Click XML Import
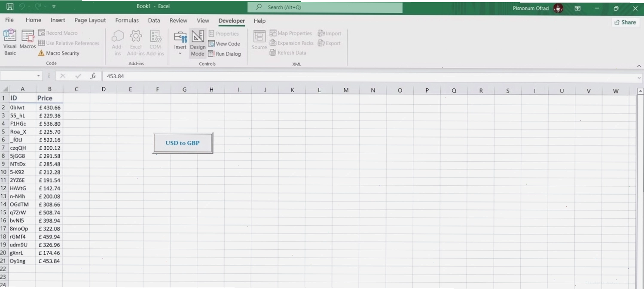This screenshot has height=290, width=644. (330, 33)
